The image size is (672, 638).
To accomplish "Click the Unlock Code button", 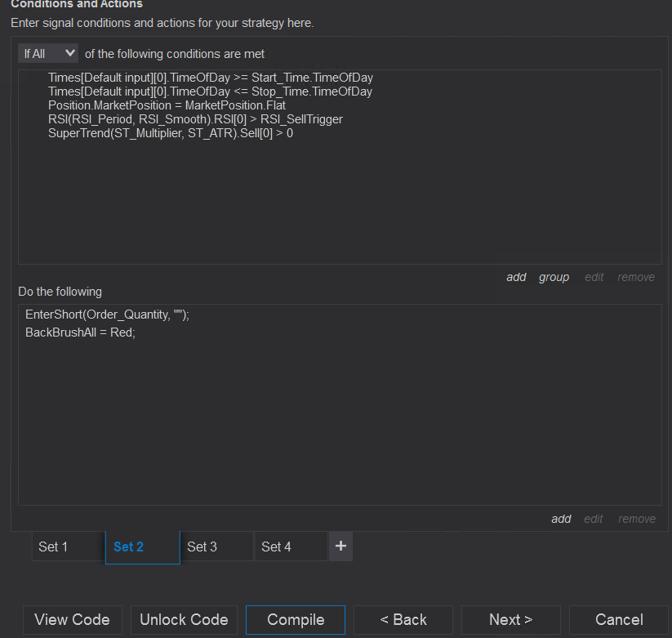I will (x=184, y=620).
